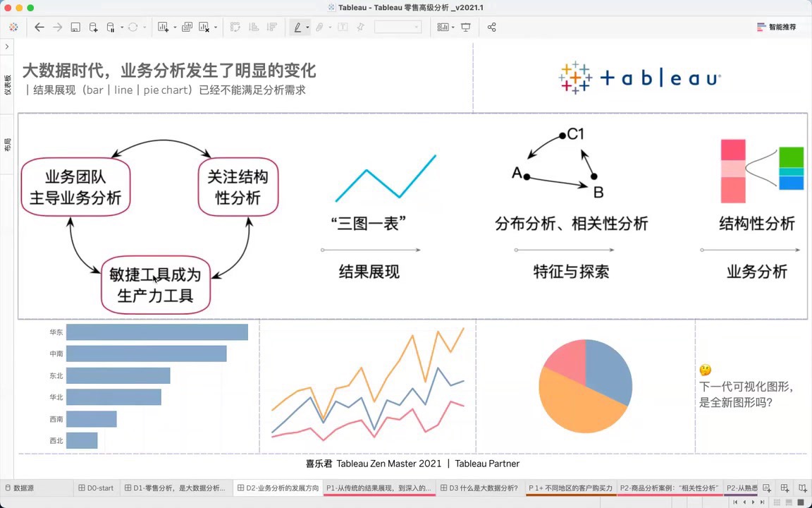Expand the duplicate sheet dropdown arrow
812x508 pixels.
point(174,27)
